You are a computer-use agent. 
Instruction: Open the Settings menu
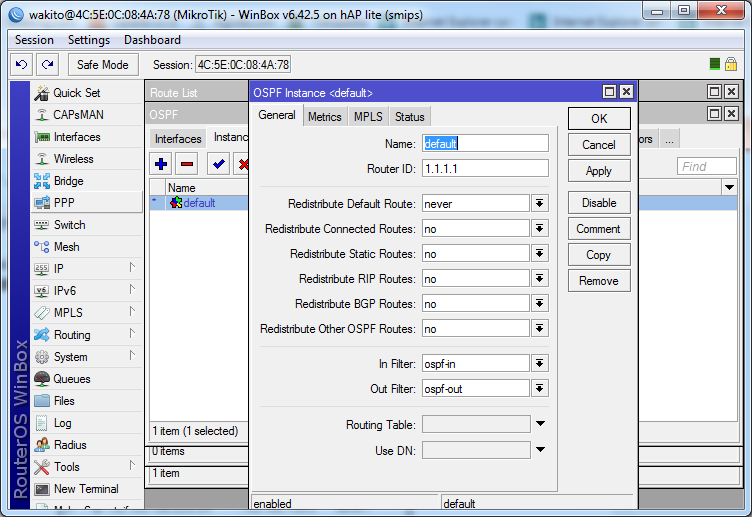[89, 40]
